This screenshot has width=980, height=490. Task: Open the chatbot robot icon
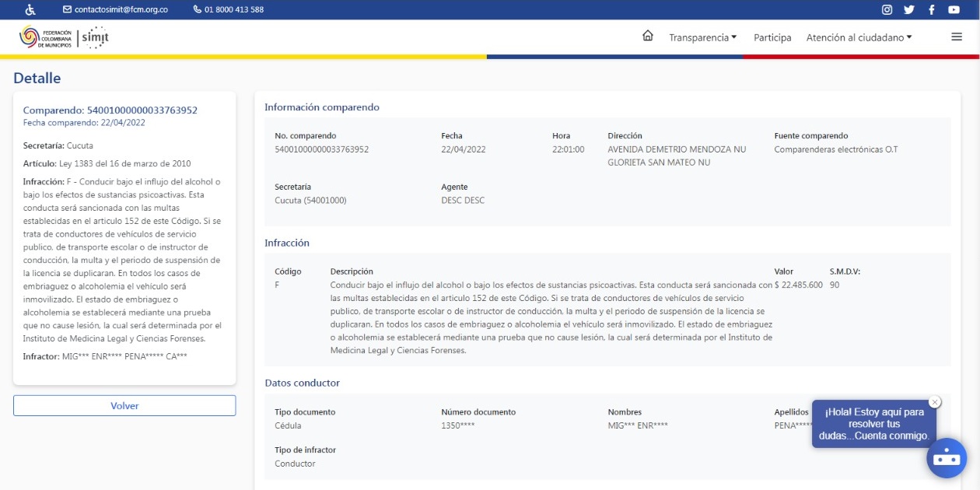click(946, 458)
